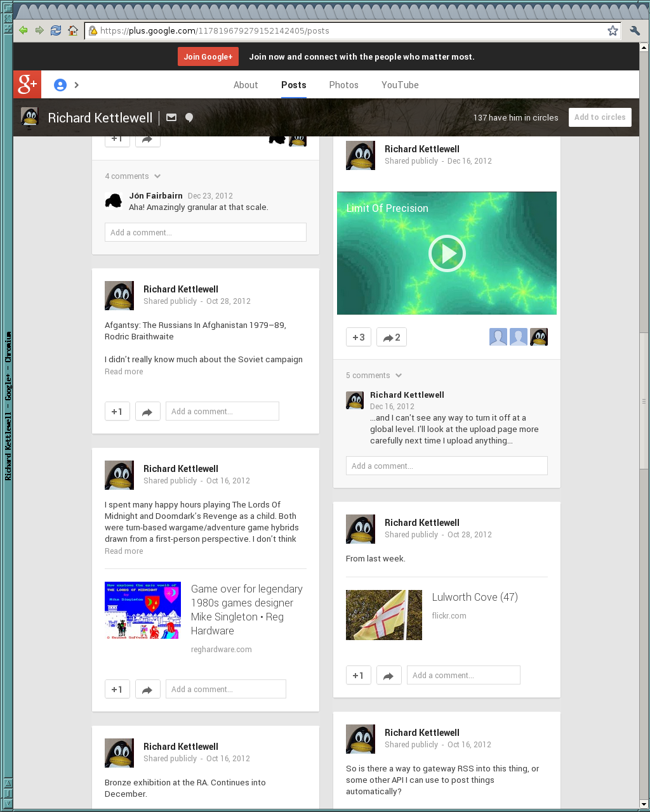Click commenter Richard Kettlewell under 5 comments
This screenshot has height=812, width=650.
click(x=407, y=395)
